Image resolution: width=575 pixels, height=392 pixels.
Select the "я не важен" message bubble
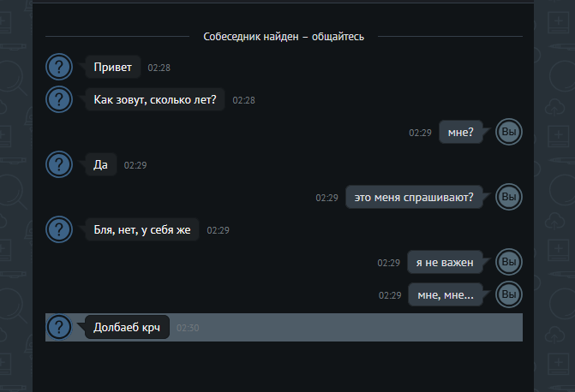[x=445, y=262]
